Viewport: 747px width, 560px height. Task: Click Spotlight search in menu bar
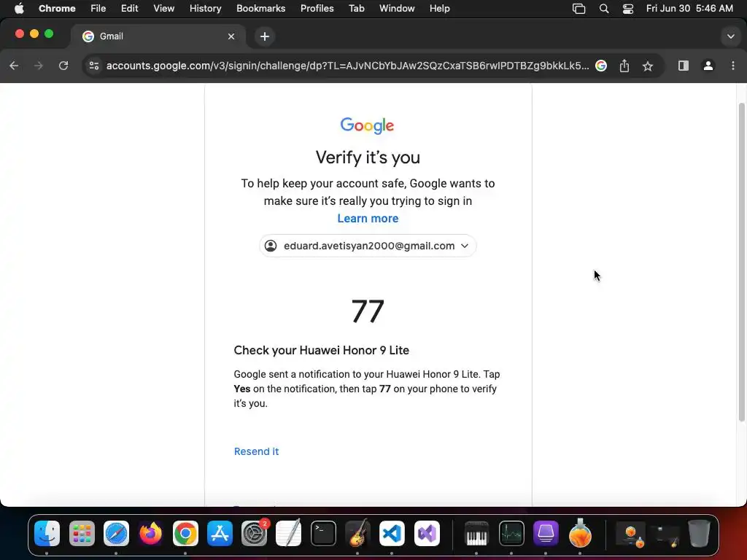(x=603, y=9)
